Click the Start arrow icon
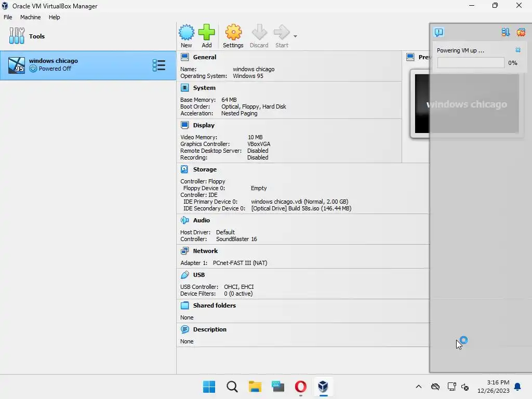This screenshot has height=399, width=532. pos(282,32)
